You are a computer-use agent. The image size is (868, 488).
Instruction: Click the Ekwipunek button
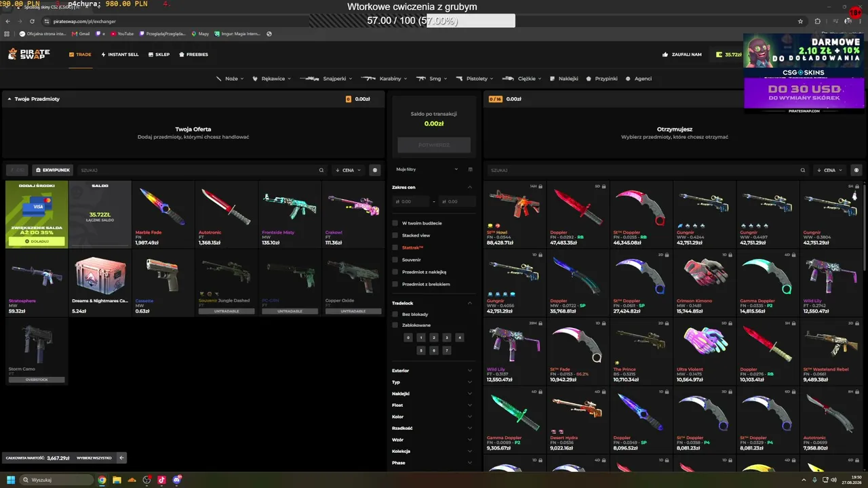[x=53, y=170]
